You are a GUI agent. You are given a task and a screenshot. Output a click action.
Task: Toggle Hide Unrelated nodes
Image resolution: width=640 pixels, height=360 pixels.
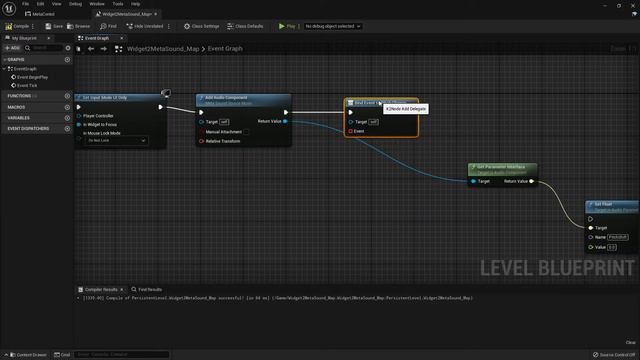coord(144,26)
